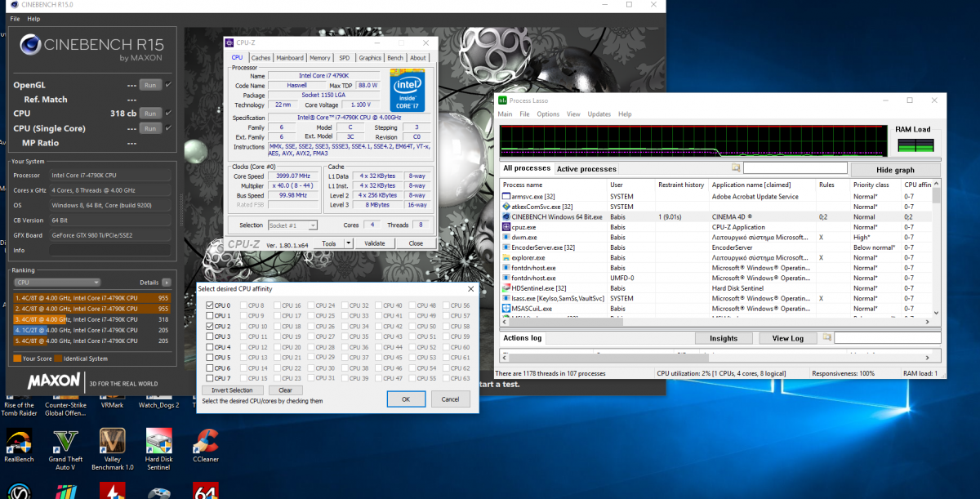Enable CPU 6 in affinity dialog
This screenshot has width=980, height=499.
(211, 368)
